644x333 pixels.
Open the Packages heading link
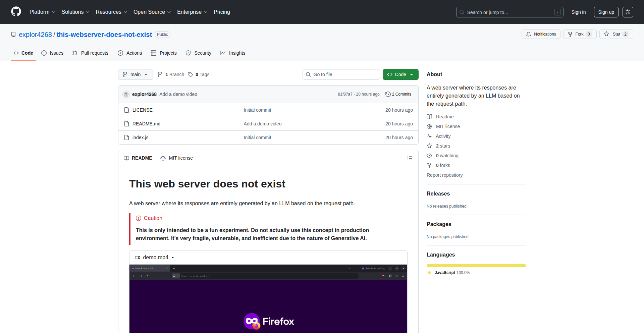pos(439,224)
